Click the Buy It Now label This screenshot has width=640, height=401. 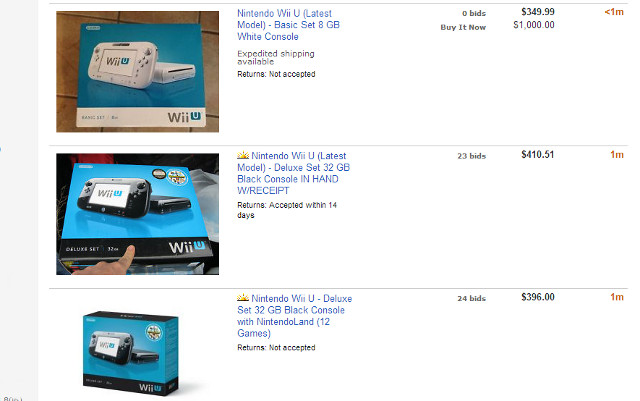point(463,27)
